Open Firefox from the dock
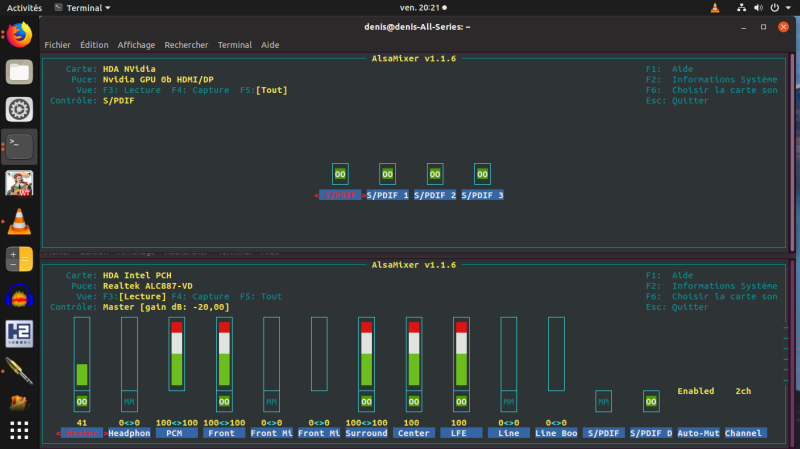This screenshot has height=449, width=800. [x=20, y=36]
